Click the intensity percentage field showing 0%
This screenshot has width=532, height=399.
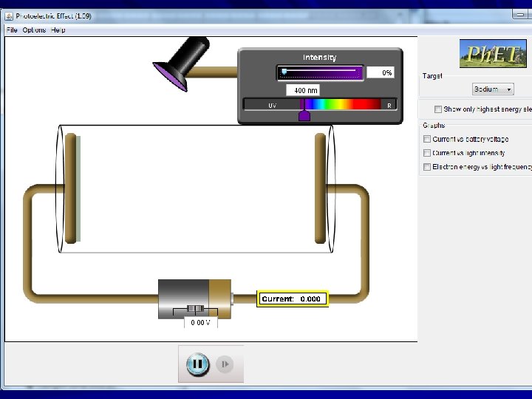coord(381,72)
